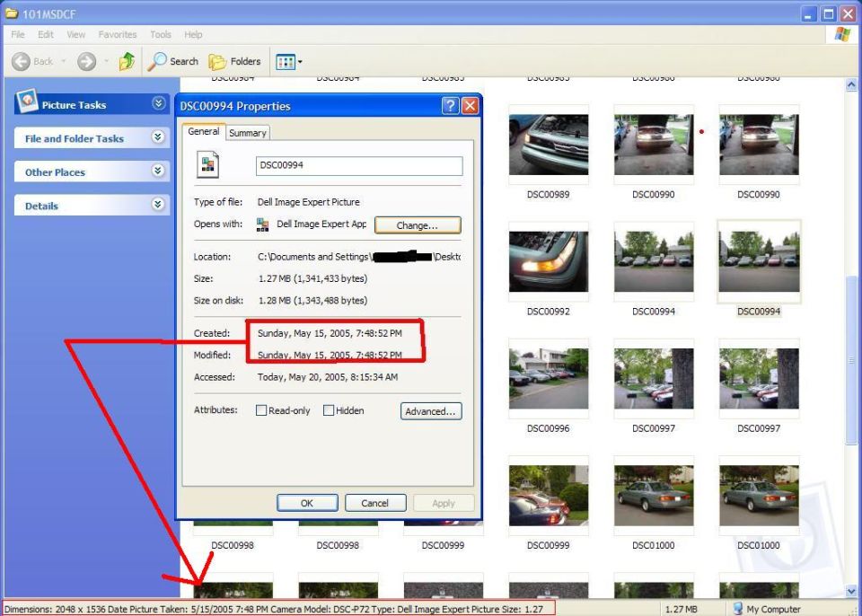Expand File and Folder Tasks
The width and height of the screenshot is (862, 616).
[x=158, y=137]
